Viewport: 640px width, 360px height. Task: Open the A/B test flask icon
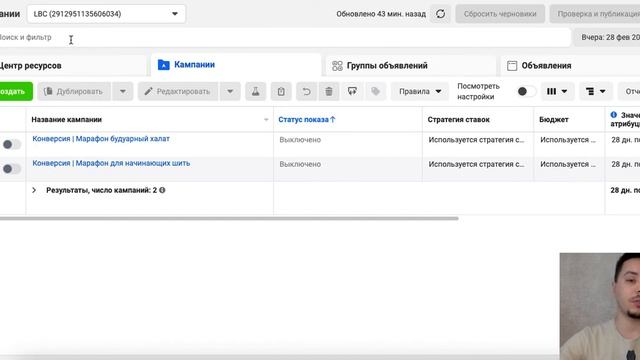pyautogui.click(x=256, y=91)
